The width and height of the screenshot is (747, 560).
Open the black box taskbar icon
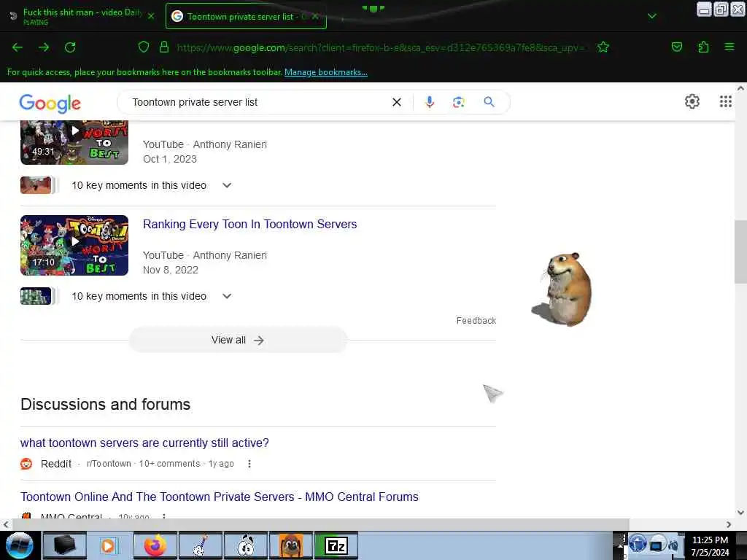click(x=65, y=545)
